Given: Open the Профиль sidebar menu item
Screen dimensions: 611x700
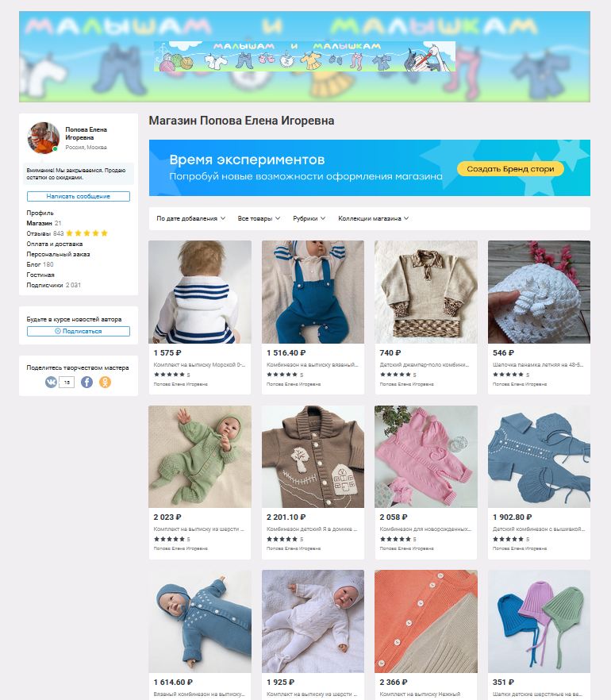Looking at the screenshot, I should tap(40, 213).
